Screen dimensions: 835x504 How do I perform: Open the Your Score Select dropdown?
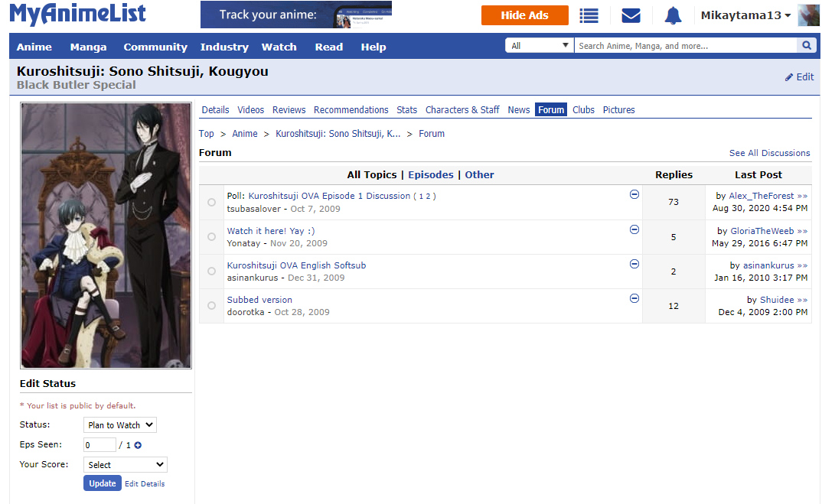pos(126,464)
